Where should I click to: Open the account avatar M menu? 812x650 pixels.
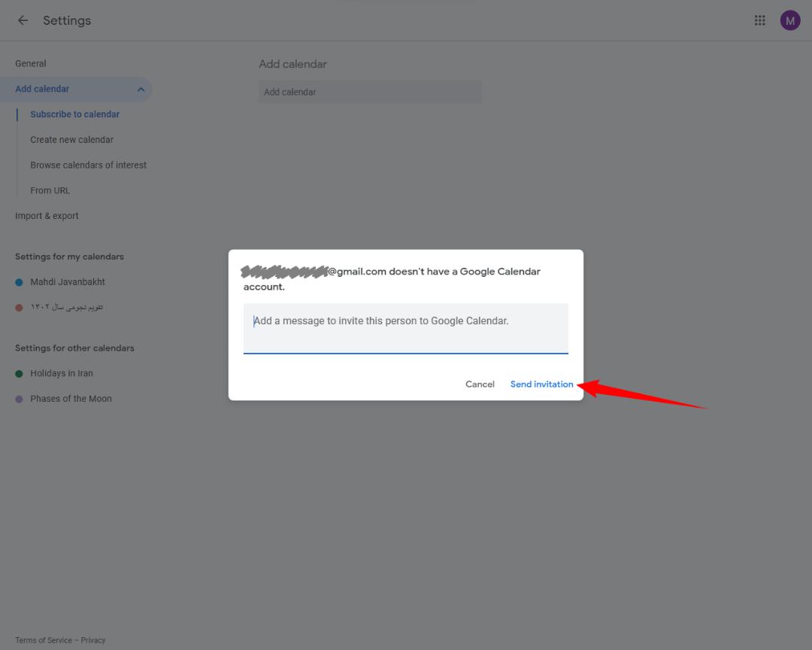789,21
